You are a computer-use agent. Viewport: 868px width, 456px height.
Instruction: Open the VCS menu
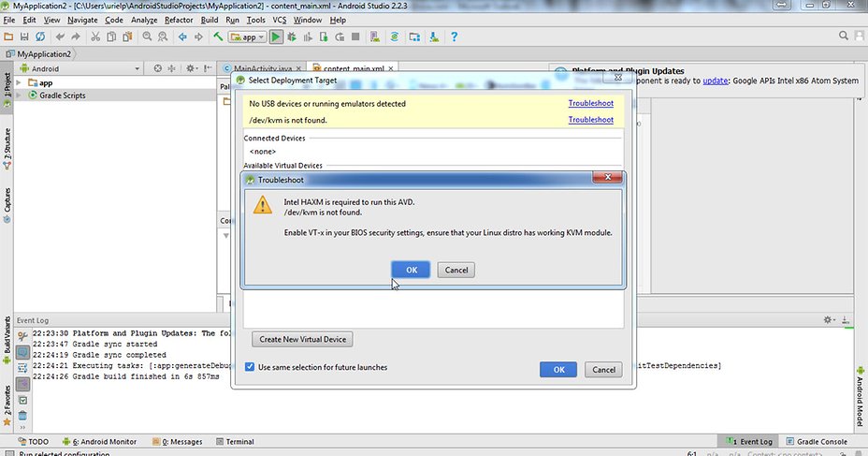[280, 20]
